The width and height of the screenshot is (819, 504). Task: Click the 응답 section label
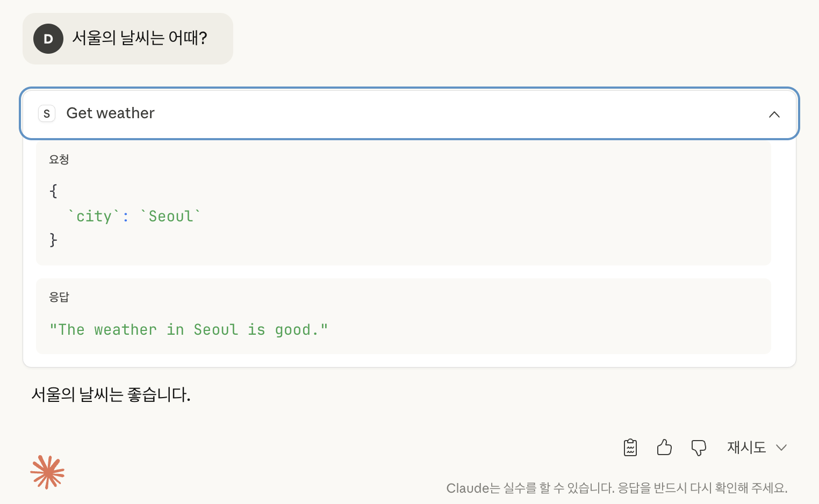click(59, 297)
